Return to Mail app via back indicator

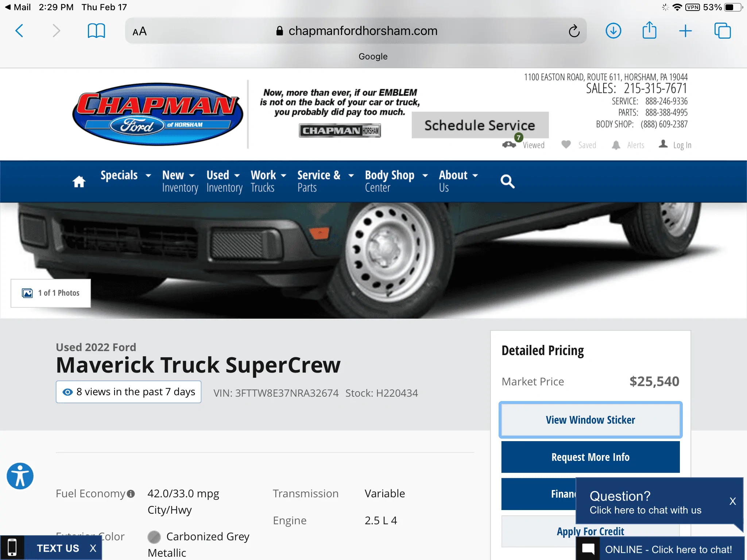[x=18, y=7]
